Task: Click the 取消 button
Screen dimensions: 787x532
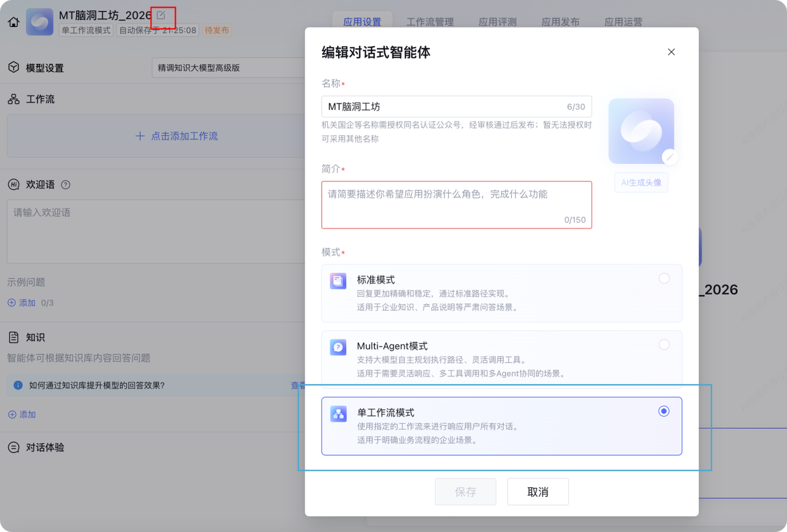Action: [538, 492]
